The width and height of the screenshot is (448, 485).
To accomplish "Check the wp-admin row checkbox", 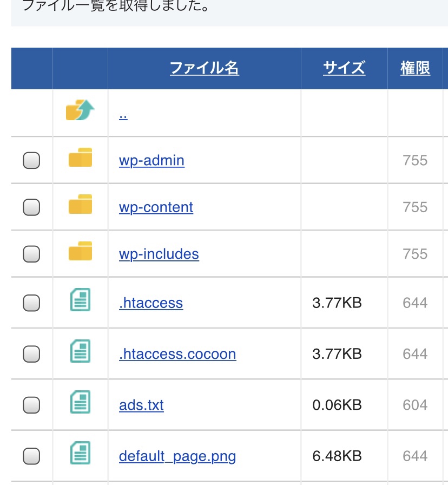I will point(31,160).
